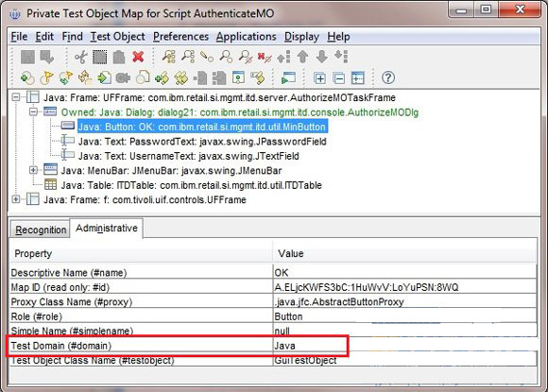The width and height of the screenshot is (548, 392).
Task: Click the help question mark icon
Action: click(x=388, y=77)
